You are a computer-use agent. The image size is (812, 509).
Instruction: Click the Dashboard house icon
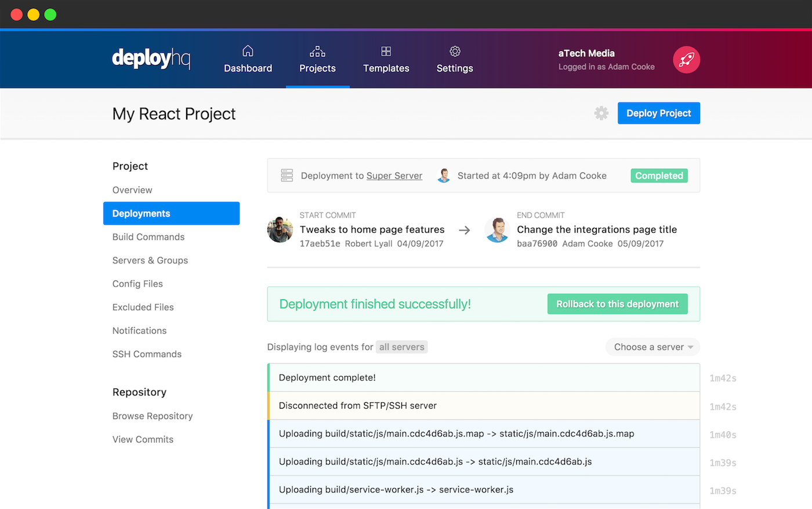pos(248,51)
